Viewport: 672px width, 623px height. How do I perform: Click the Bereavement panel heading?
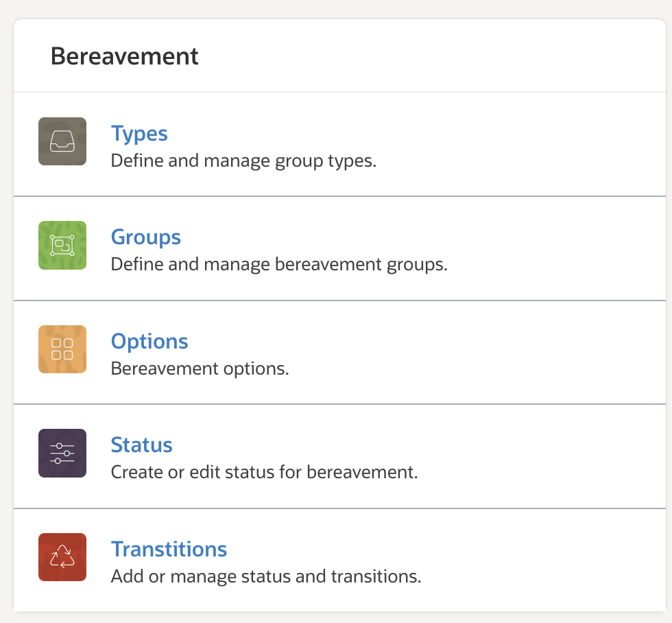click(x=125, y=56)
